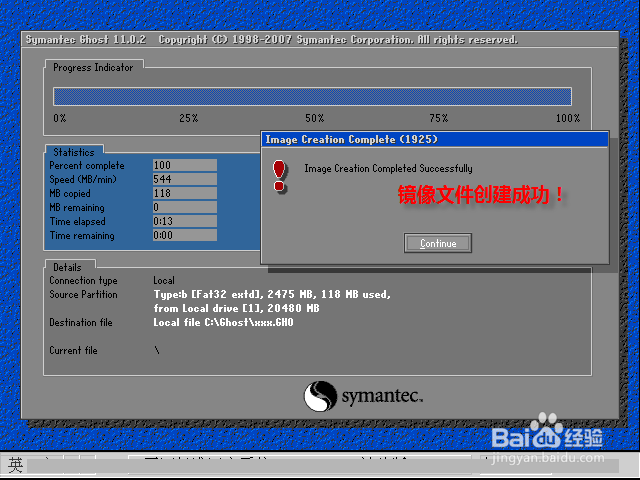Click the Image Creation Completed Successfully message

(388, 168)
